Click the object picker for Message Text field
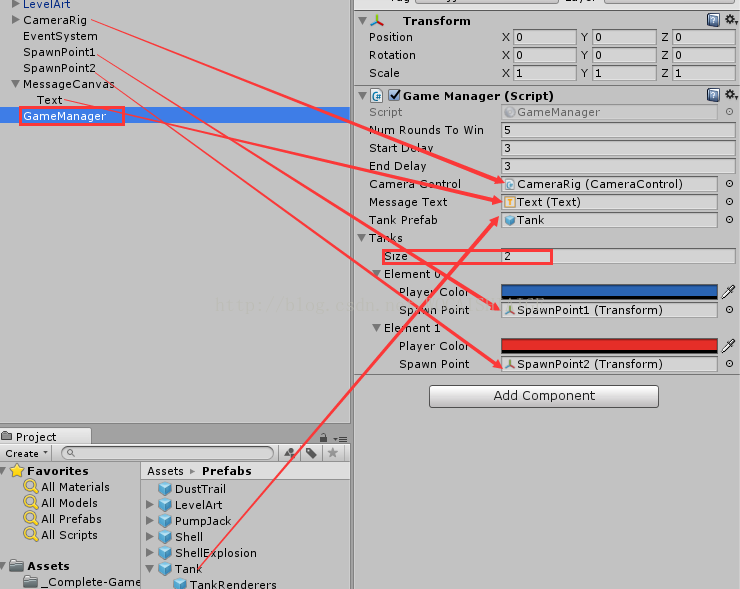Viewport: 740px width, 589px height. [730, 202]
